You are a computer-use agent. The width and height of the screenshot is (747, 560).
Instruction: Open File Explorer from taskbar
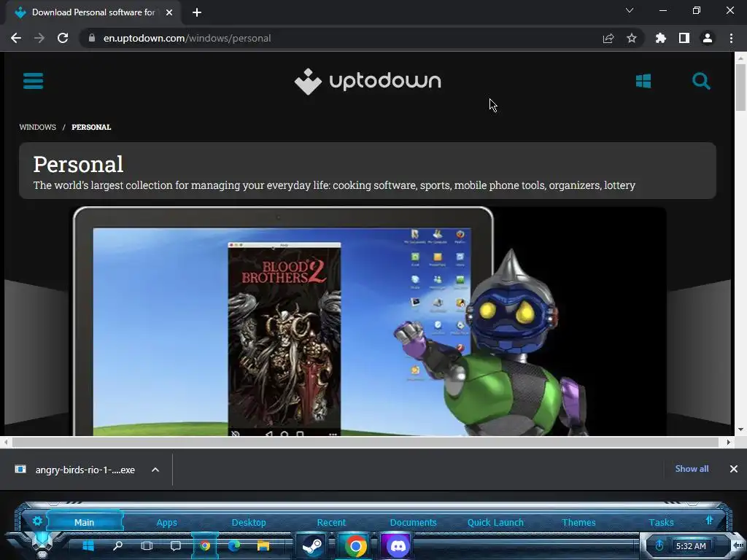(x=263, y=545)
